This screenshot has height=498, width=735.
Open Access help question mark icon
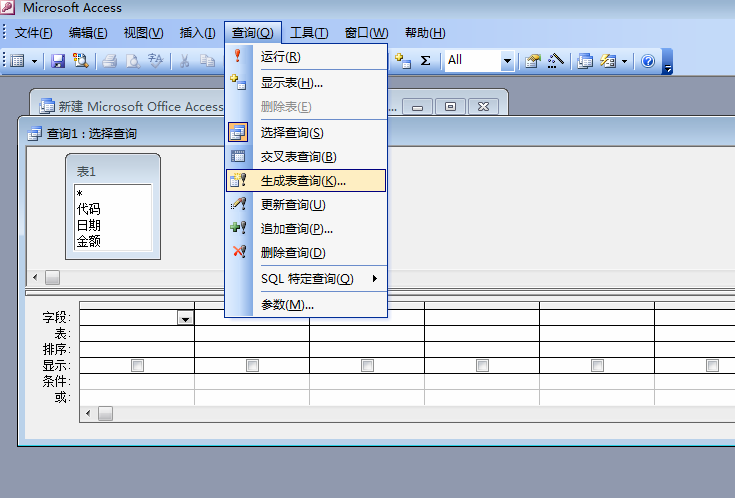pyautogui.click(x=648, y=61)
